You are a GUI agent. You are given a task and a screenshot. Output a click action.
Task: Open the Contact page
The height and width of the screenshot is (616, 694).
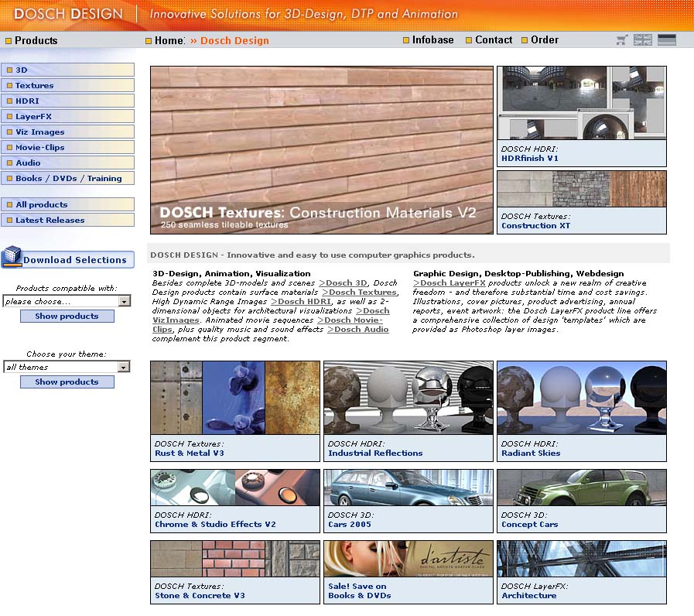[493, 40]
